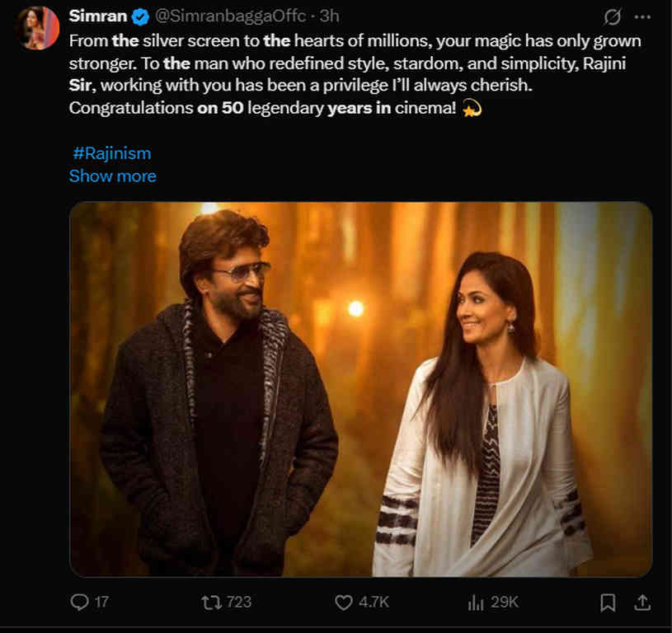Bookmark this tweet from Simran
The width and height of the screenshot is (672, 633).
(x=607, y=603)
